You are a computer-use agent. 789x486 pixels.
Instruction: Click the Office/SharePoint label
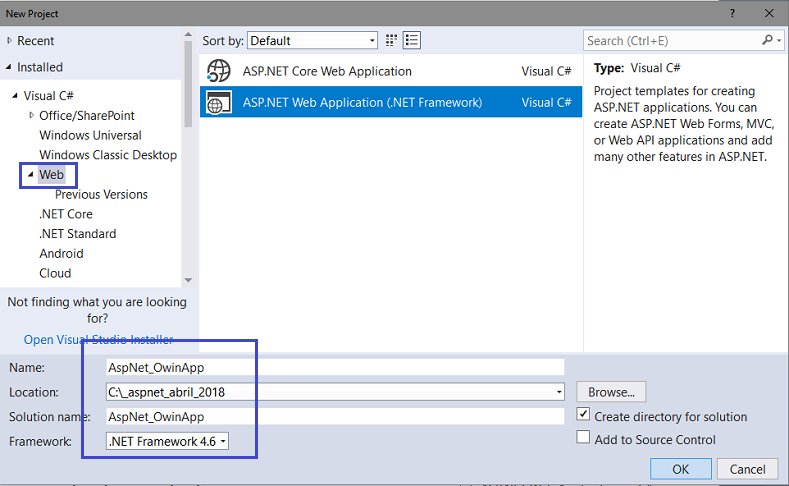click(87, 115)
